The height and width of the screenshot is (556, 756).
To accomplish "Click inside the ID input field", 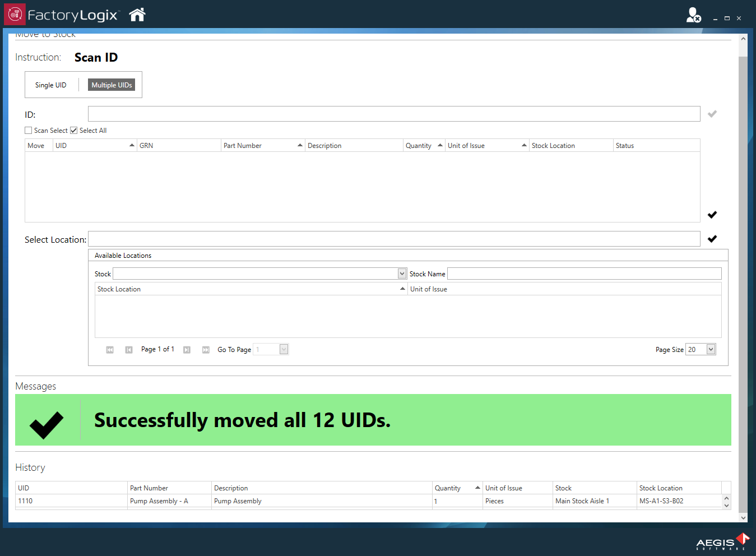I will click(392, 114).
